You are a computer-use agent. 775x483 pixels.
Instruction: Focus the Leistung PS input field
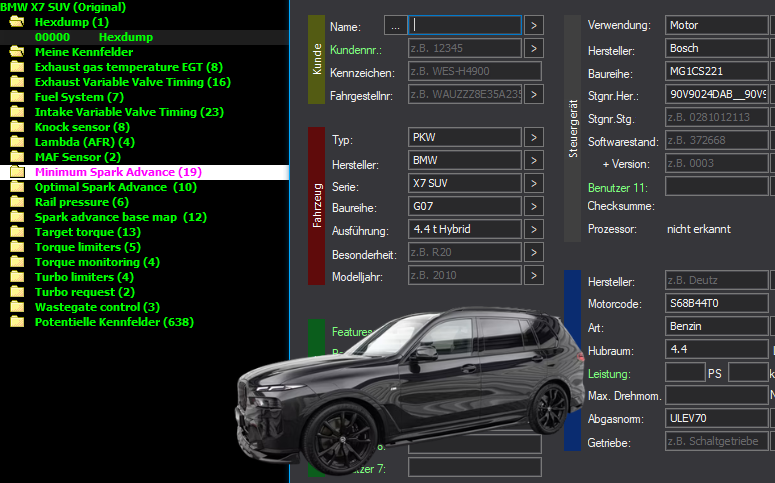[685, 372]
